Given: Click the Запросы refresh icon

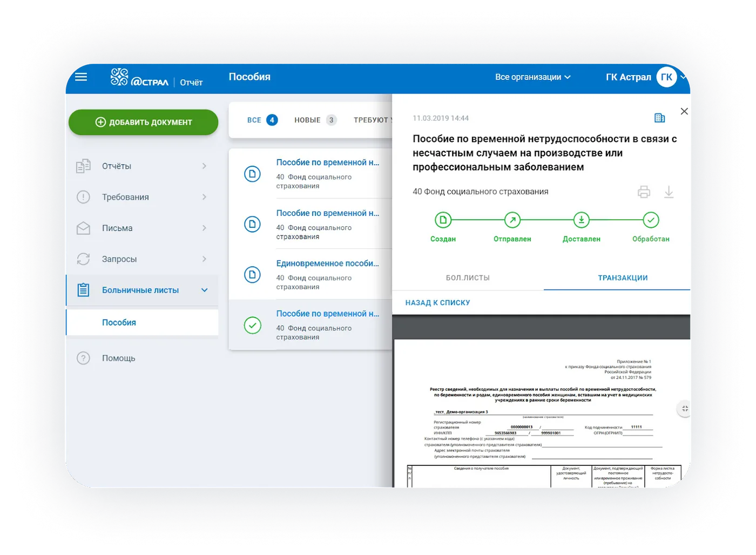Looking at the screenshot, I should (83, 259).
